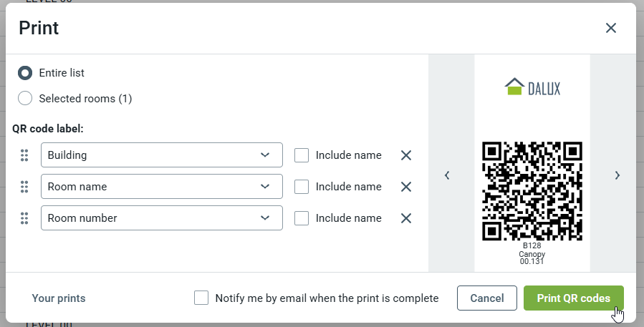
Task: Choose Selected rooms (1) option
Action: (25, 99)
